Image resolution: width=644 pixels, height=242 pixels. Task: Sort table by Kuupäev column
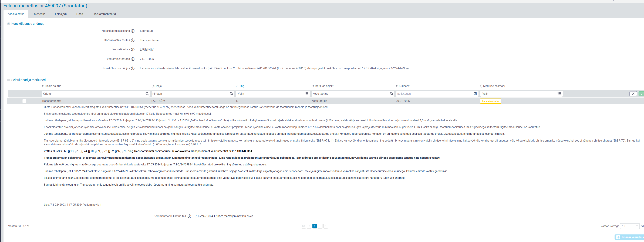coord(403,86)
